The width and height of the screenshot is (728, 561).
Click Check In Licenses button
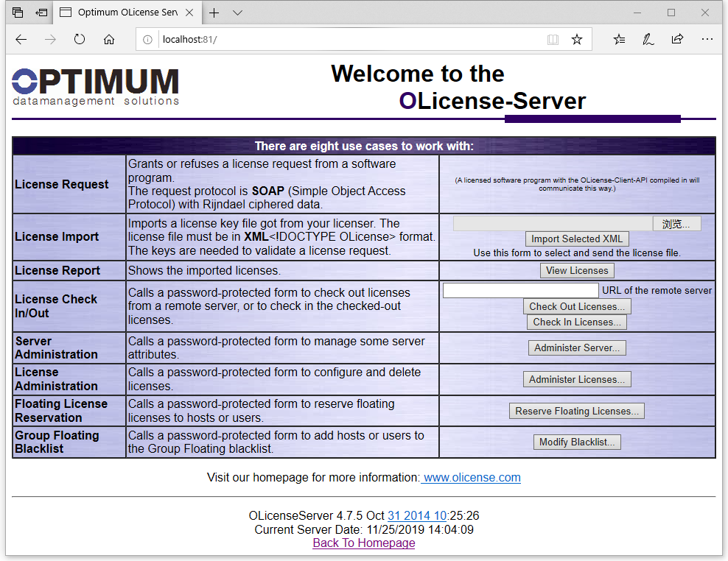click(x=577, y=322)
